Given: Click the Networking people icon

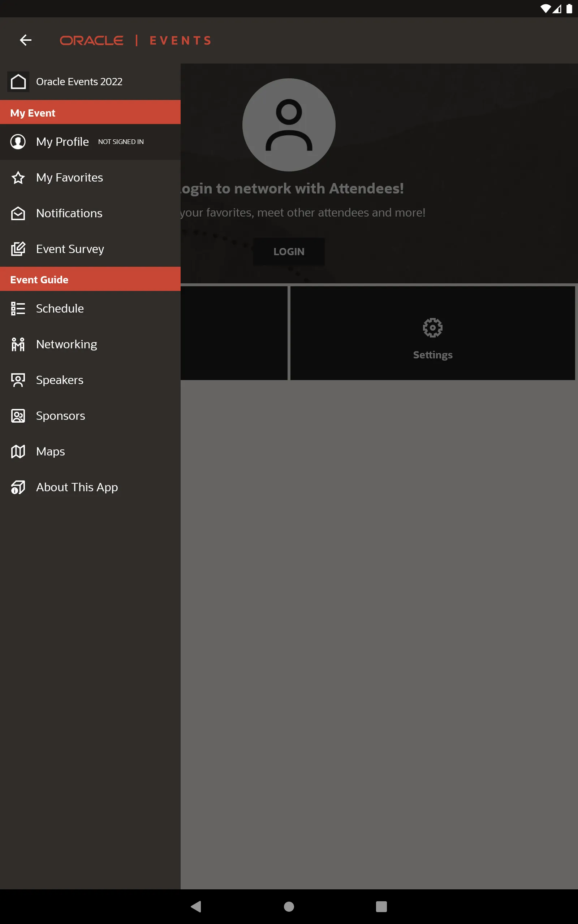Looking at the screenshot, I should [x=18, y=344].
